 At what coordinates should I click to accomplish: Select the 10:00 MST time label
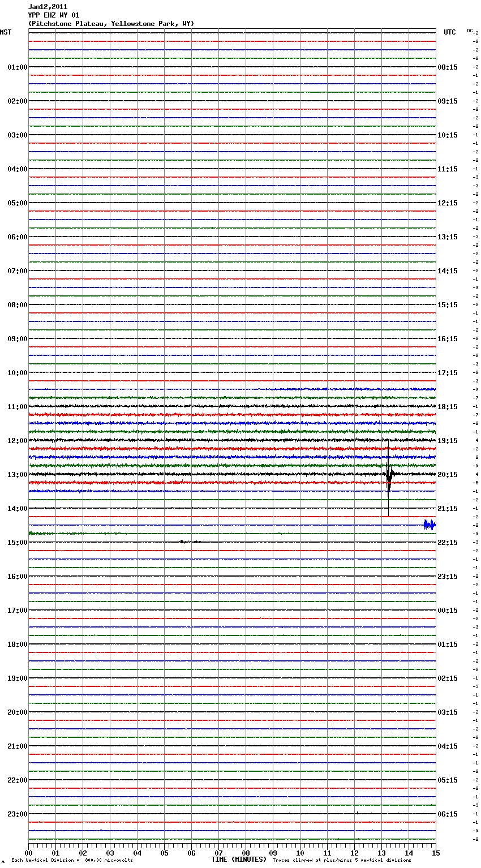pyautogui.click(x=17, y=373)
